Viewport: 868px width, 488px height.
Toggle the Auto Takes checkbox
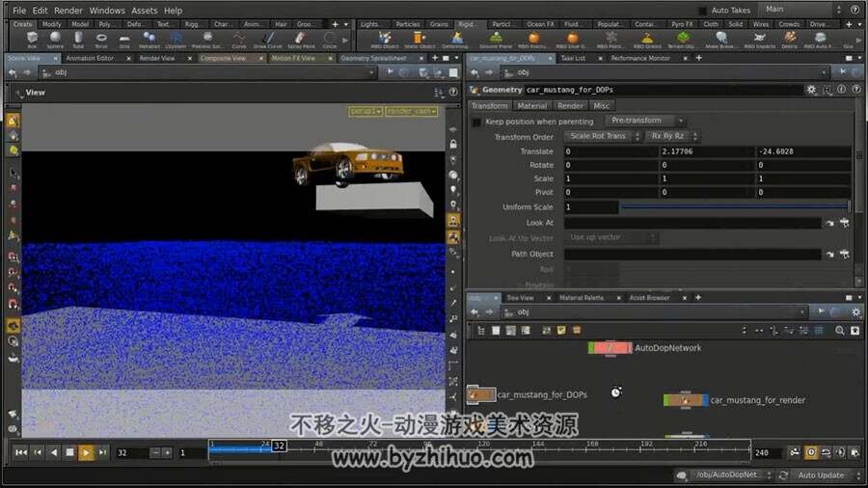tap(702, 11)
